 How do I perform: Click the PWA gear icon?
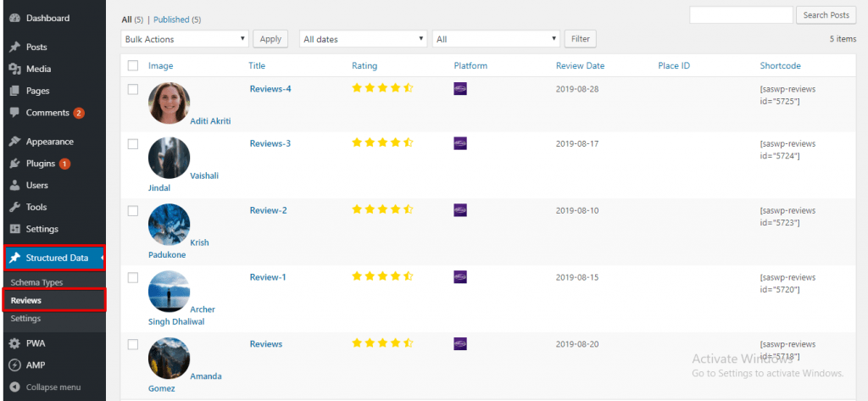point(15,343)
